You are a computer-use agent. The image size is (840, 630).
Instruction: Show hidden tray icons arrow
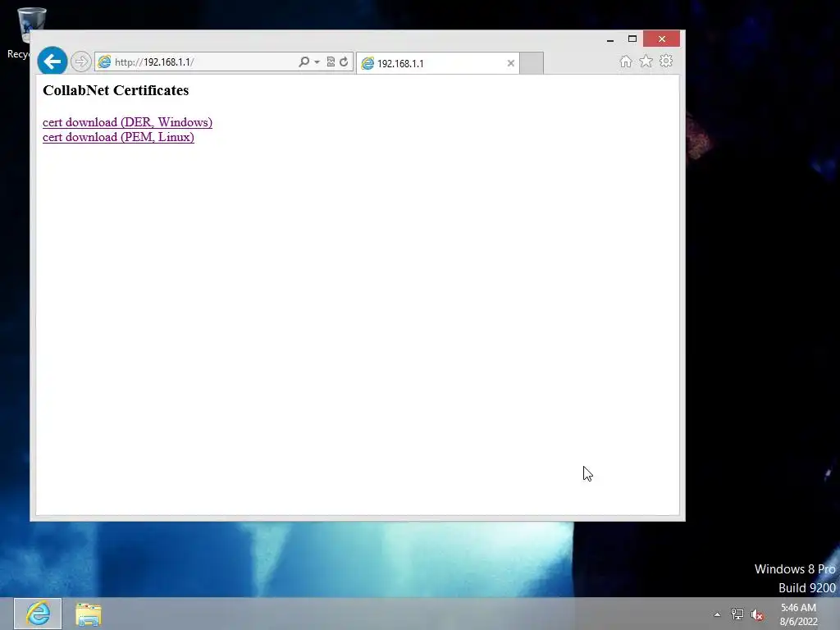pyautogui.click(x=717, y=614)
